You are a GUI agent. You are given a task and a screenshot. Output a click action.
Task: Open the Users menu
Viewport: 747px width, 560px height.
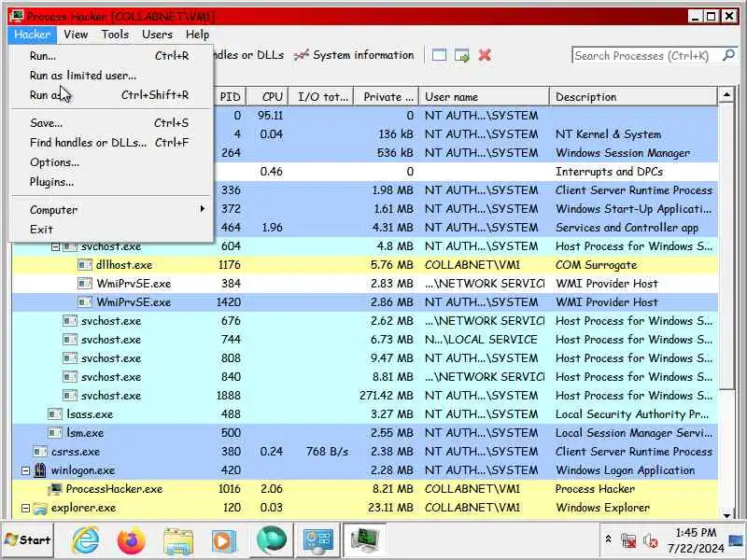click(157, 35)
